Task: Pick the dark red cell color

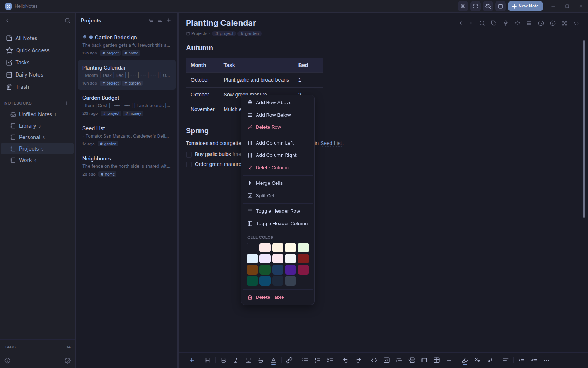Action: (x=304, y=259)
